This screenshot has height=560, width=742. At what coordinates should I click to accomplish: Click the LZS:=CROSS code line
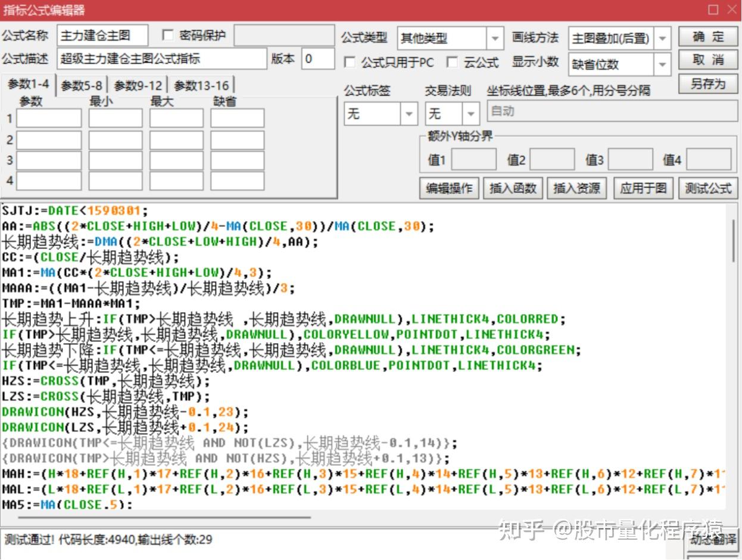[106, 396]
